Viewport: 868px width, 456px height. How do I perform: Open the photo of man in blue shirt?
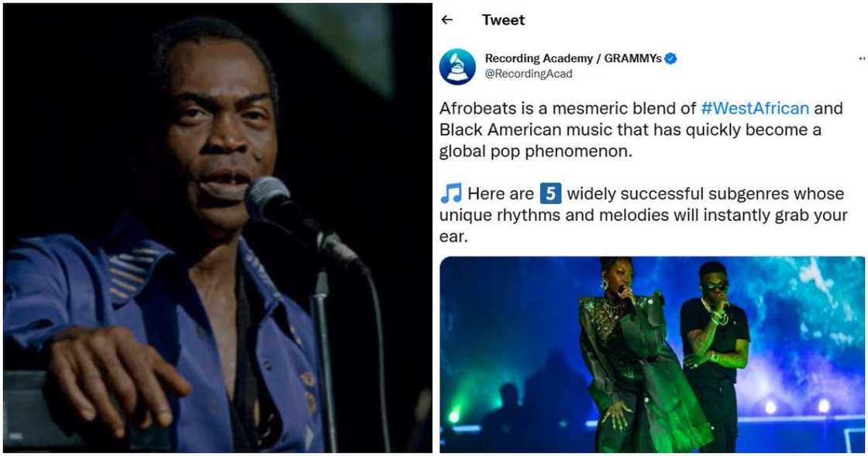point(218,228)
